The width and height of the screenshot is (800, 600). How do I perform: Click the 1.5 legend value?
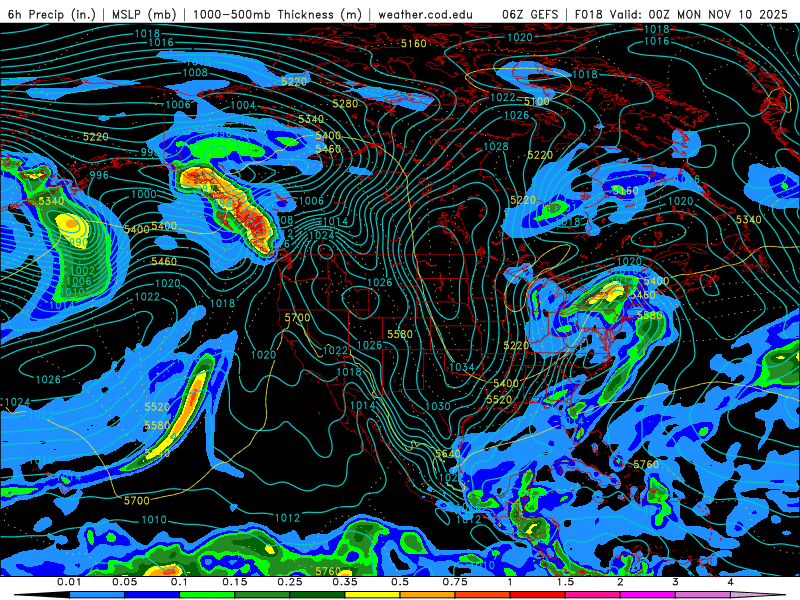click(x=565, y=582)
